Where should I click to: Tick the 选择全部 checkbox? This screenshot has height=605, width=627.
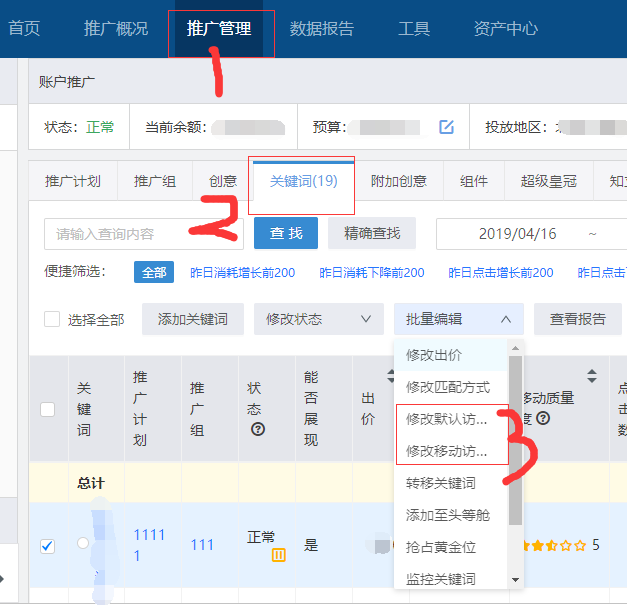pyautogui.click(x=53, y=319)
